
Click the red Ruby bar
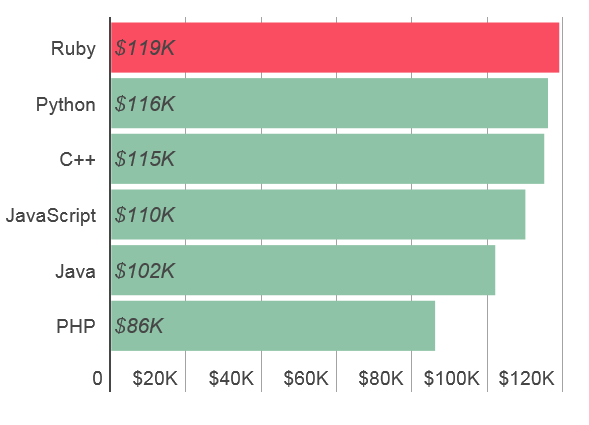coord(335,47)
